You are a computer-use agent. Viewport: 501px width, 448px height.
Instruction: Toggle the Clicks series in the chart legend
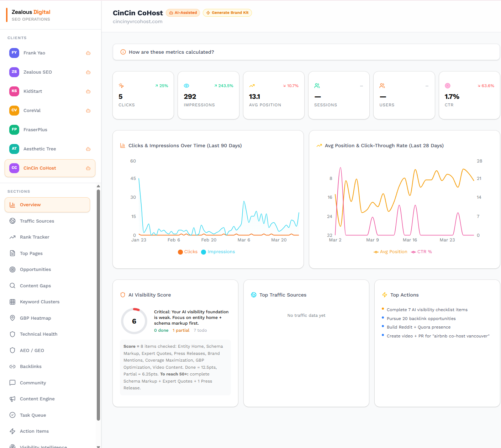pos(188,252)
